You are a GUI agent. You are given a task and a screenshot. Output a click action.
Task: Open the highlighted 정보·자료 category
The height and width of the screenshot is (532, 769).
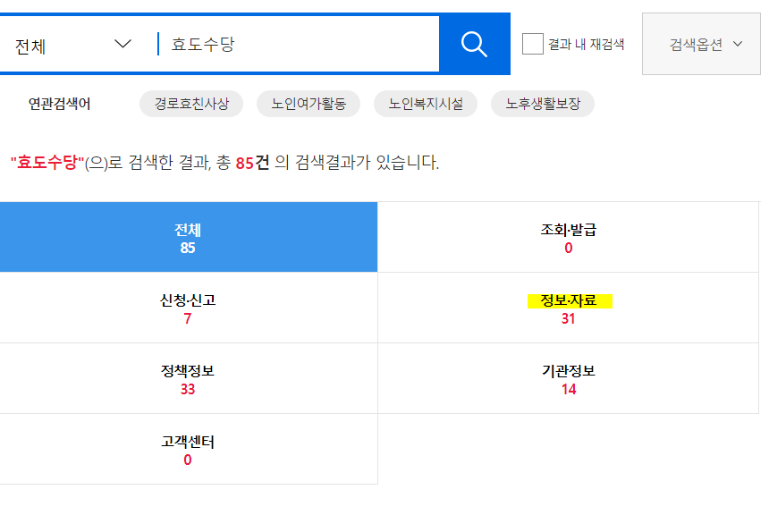568,307
